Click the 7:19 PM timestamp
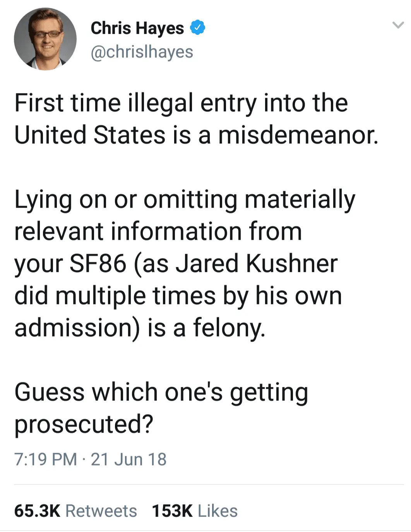 [45, 459]
